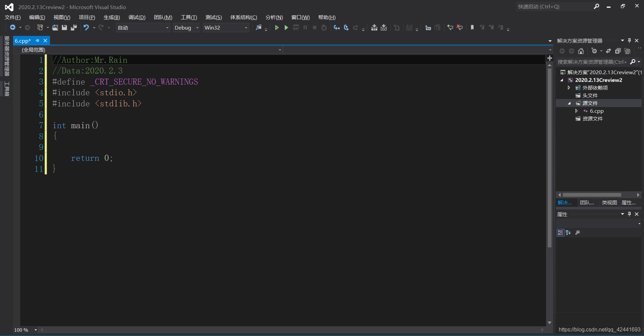Click the new project toolbar icon
The image size is (644, 336).
[x=40, y=28]
